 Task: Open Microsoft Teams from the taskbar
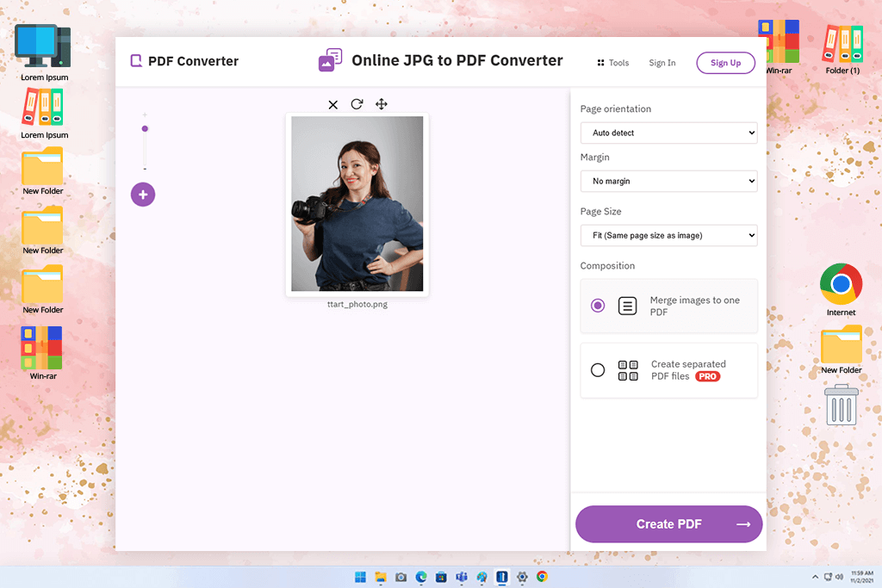tap(462, 577)
